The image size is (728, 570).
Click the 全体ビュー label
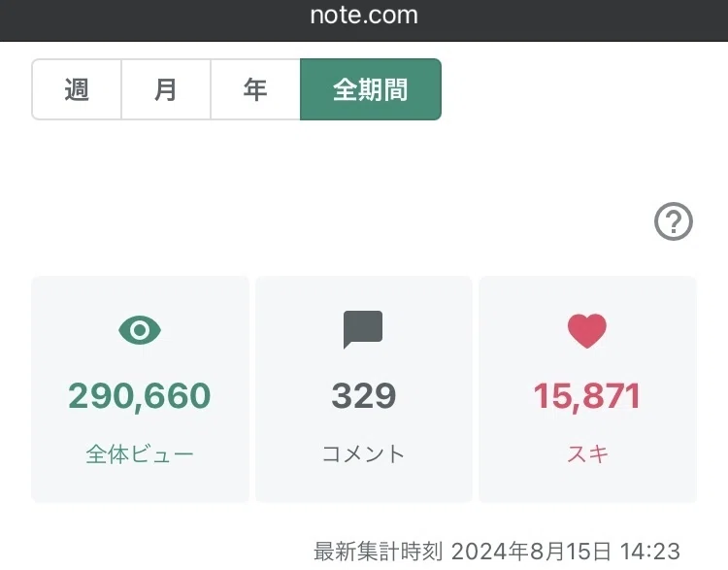pos(140,453)
